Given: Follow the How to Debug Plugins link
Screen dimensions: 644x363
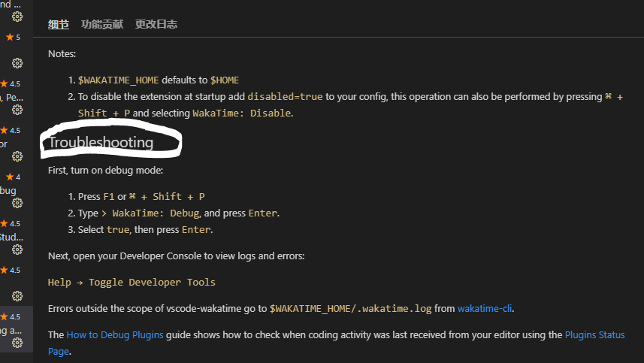Looking at the screenshot, I should (115, 334).
